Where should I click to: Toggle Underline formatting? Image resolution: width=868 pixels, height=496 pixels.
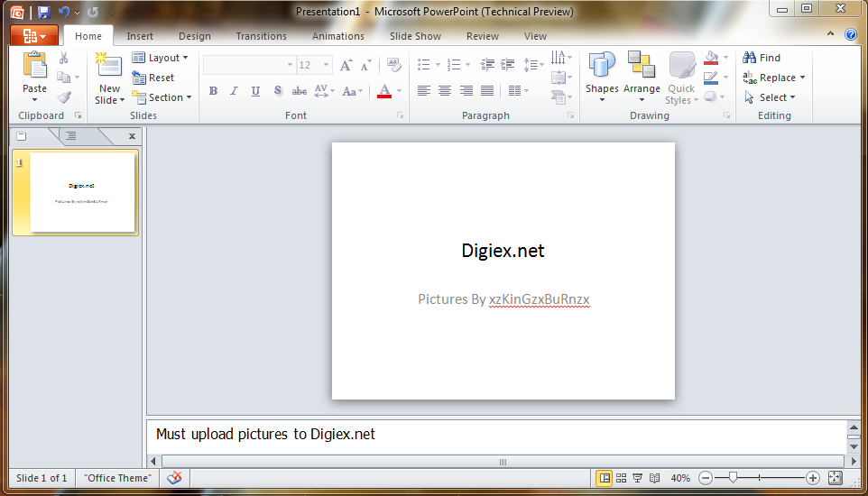coord(255,91)
